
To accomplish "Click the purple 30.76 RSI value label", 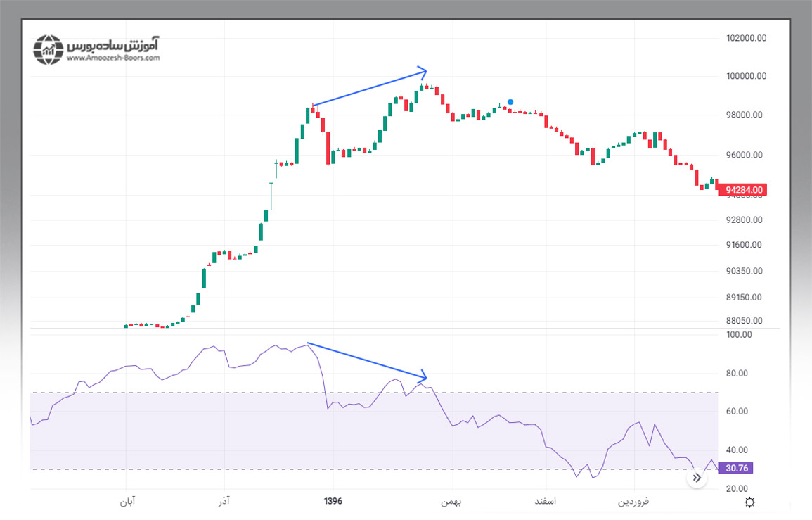I will [x=736, y=467].
